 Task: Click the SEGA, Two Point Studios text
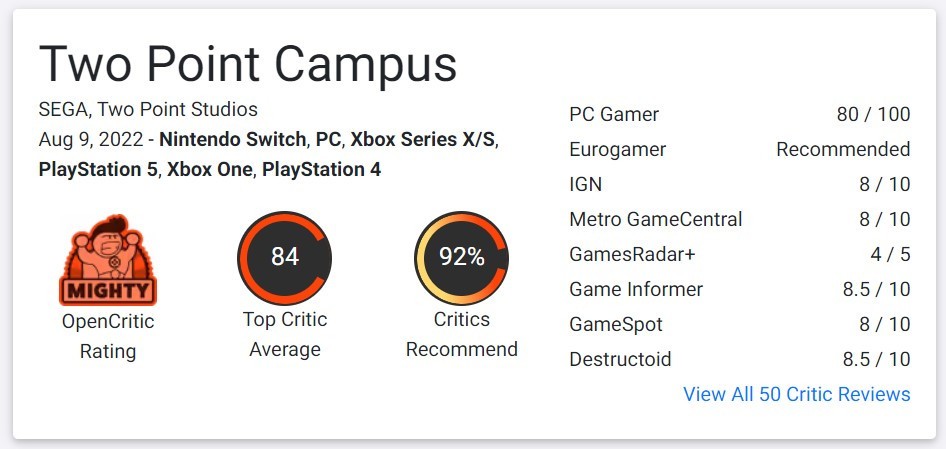pos(148,109)
